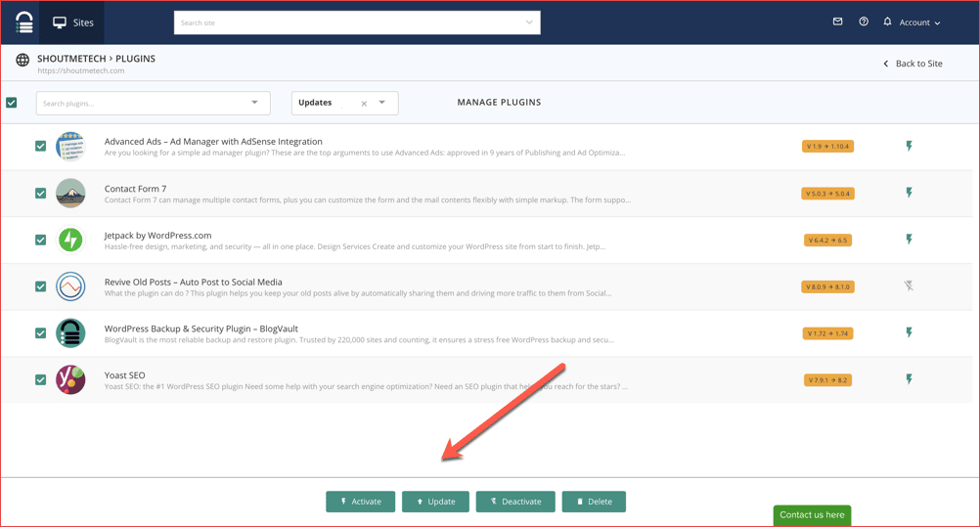980x527 pixels.
Task: Click the Jetpack by WordPress.com title
Action: tap(157, 236)
